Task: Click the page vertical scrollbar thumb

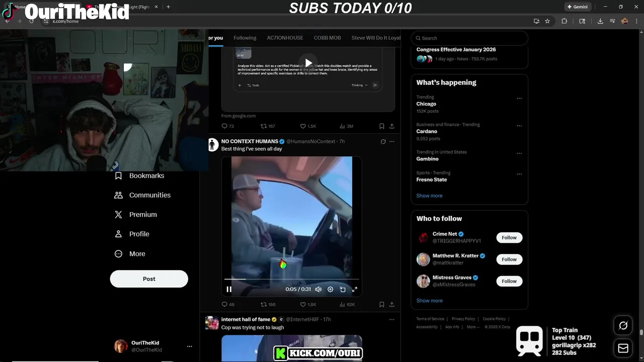Action: [x=641, y=332]
